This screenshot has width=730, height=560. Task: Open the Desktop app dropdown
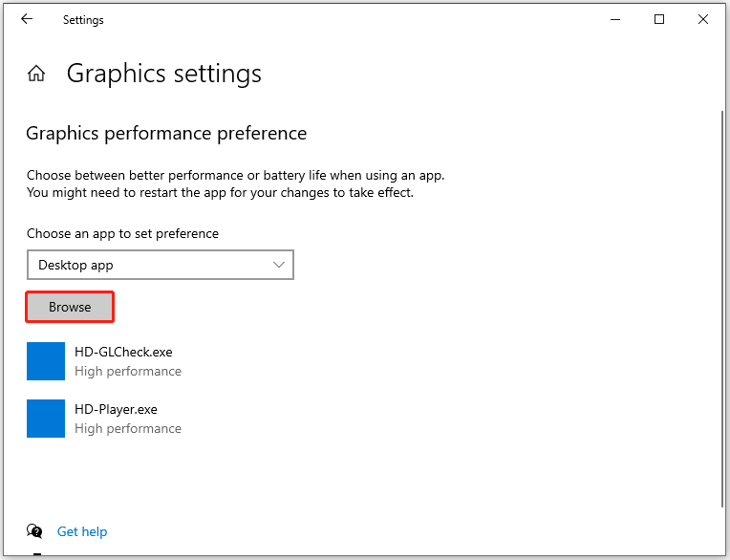[x=160, y=265]
